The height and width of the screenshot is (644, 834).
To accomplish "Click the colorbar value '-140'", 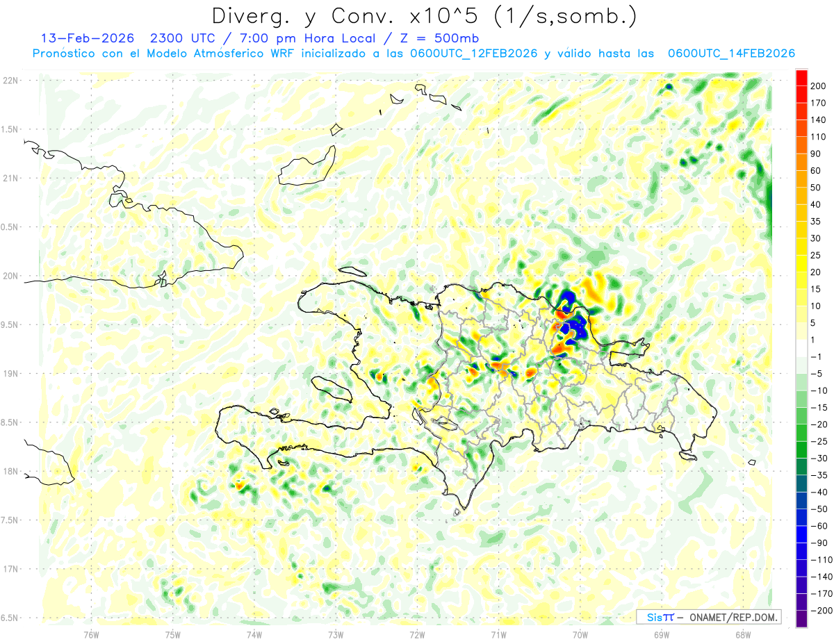I will [x=821, y=577].
